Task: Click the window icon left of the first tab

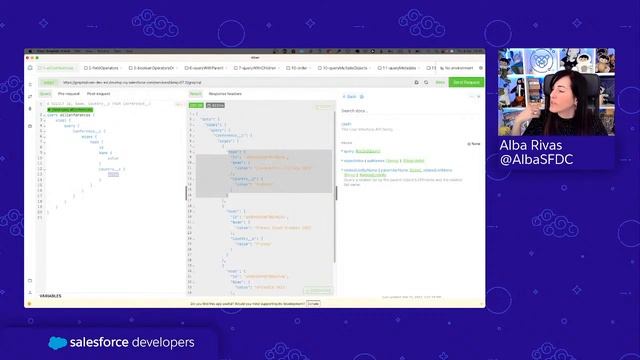Action: (30, 68)
